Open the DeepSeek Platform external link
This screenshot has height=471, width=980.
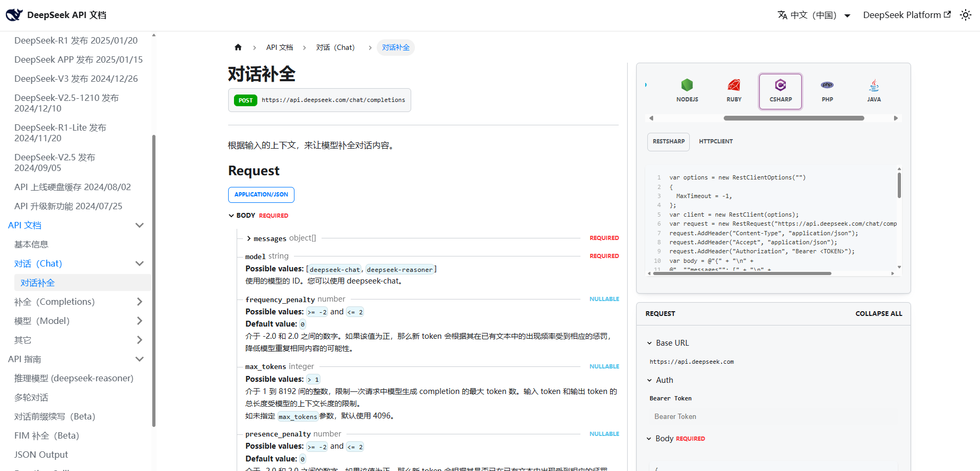point(907,15)
